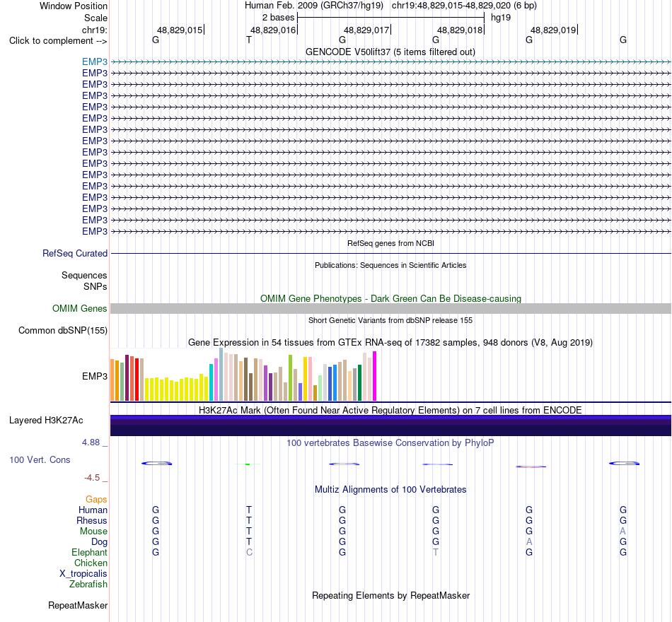Click the 100 Vert. Cons label
The image size is (672, 622).
(x=40, y=459)
